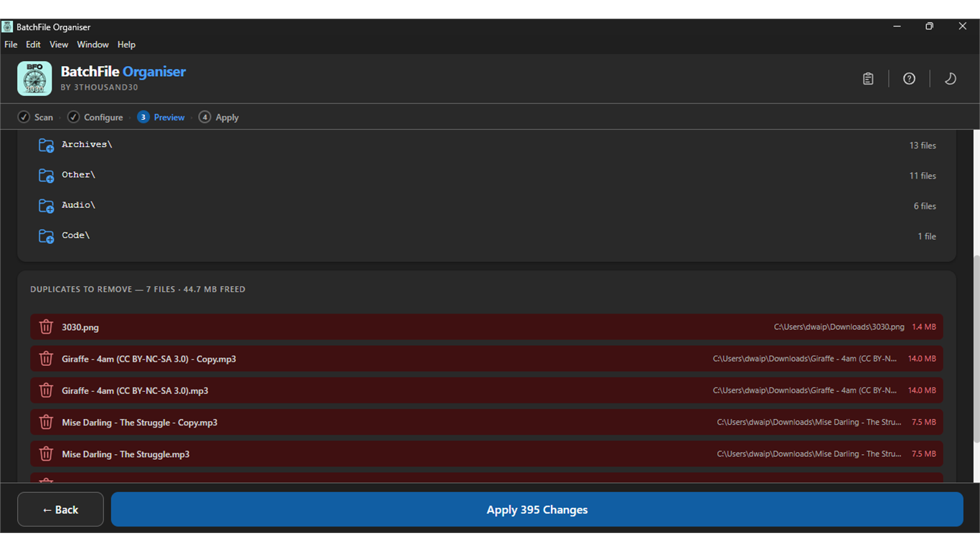980x551 pixels.
Task: Click trash icon for Giraffe 4am Copy.mp3
Action: [x=46, y=359]
